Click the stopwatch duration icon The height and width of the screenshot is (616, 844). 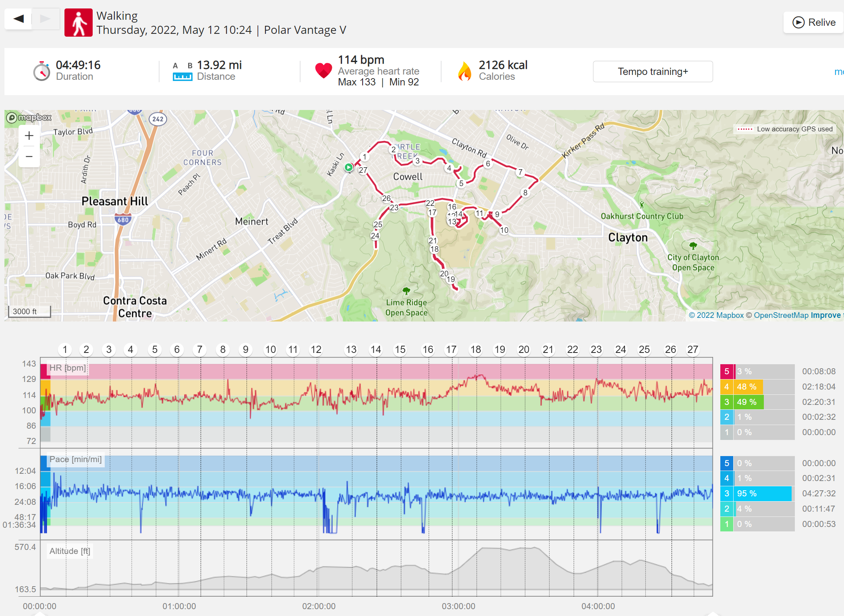click(42, 71)
